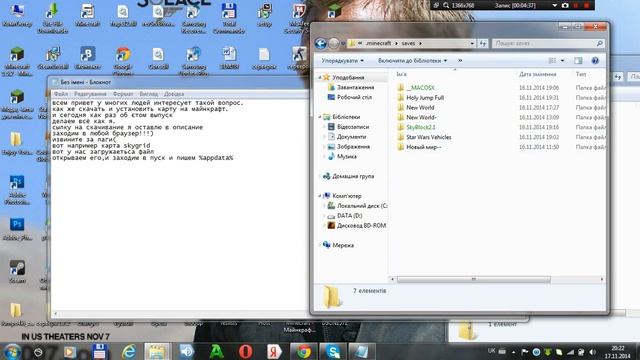Expand the toolbar overflow chevron in Explorer
The height and width of the screenshot is (360, 640).
[460, 60]
